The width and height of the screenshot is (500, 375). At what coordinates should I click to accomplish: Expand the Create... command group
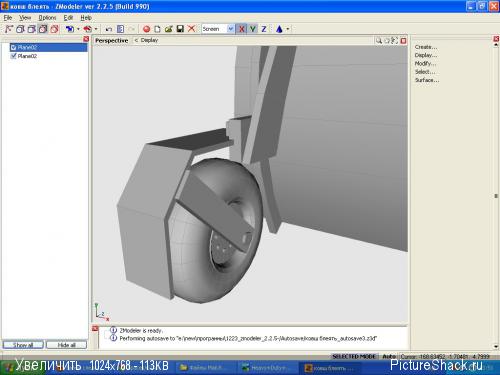click(426, 47)
